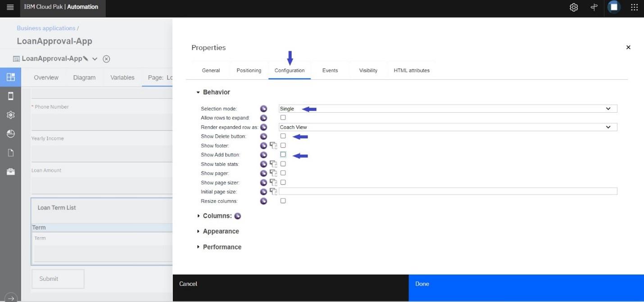
Task: Click variable binding icon for Show table stats
Action: tap(263, 164)
